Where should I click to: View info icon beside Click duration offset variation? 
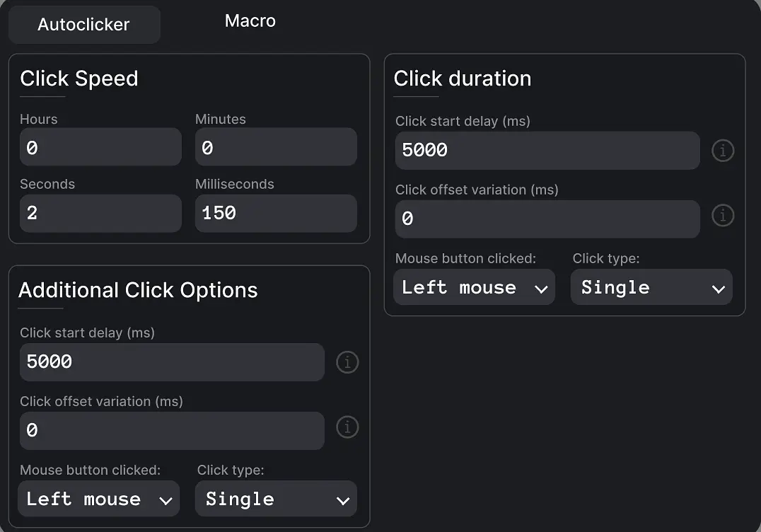point(722,216)
